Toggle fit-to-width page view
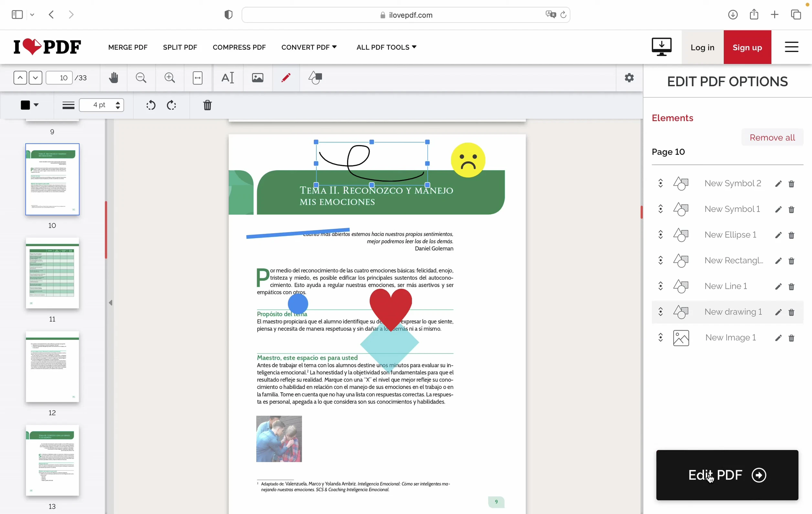812x514 pixels. pos(198,78)
